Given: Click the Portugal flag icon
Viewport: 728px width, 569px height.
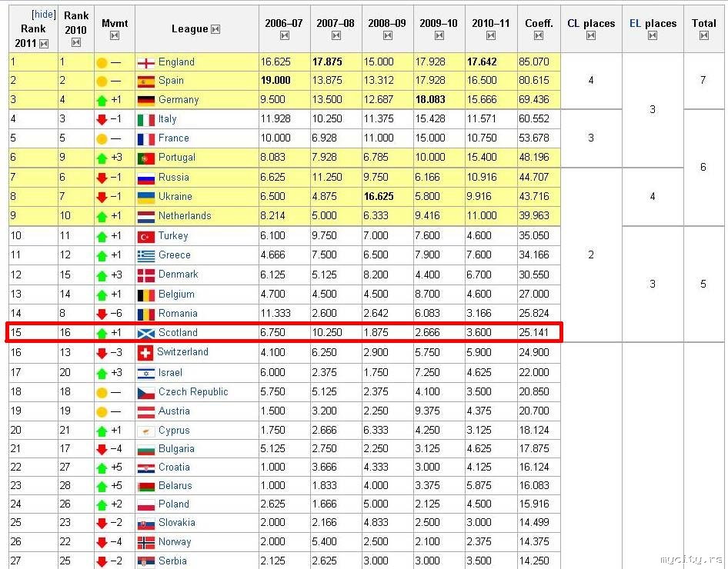Looking at the screenshot, I should point(145,158).
